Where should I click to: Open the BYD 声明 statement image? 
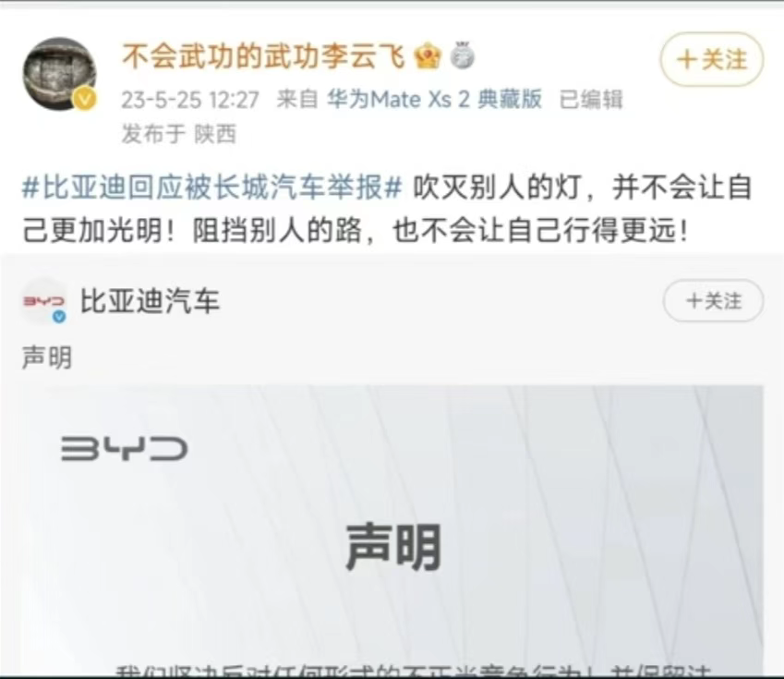pyautogui.click(x=392, y=529)
